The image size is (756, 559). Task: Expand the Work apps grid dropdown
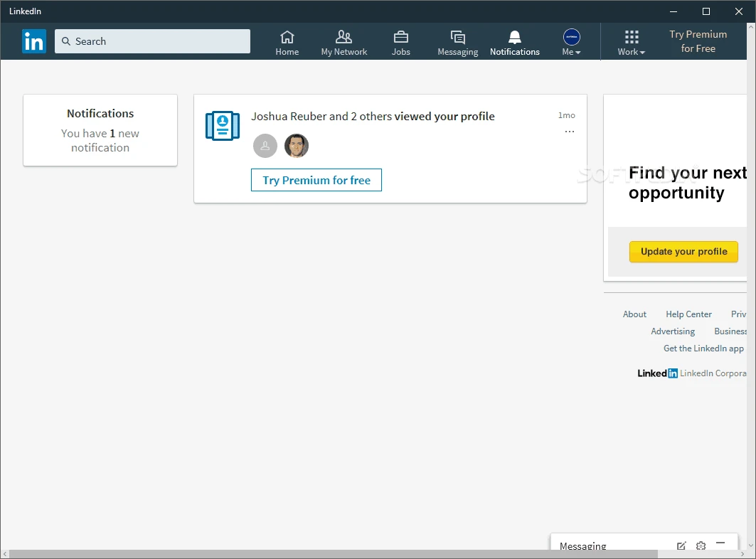pos(631,43)
